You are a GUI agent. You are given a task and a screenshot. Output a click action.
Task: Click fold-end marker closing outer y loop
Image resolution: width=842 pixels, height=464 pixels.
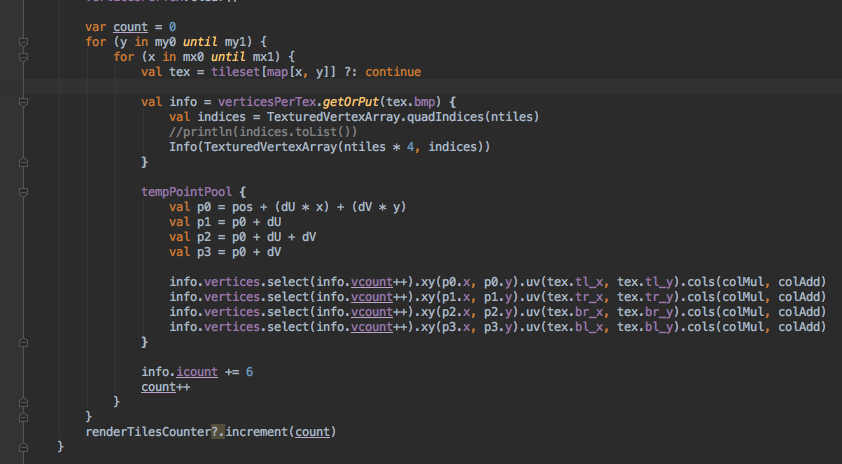click(23, 416)
